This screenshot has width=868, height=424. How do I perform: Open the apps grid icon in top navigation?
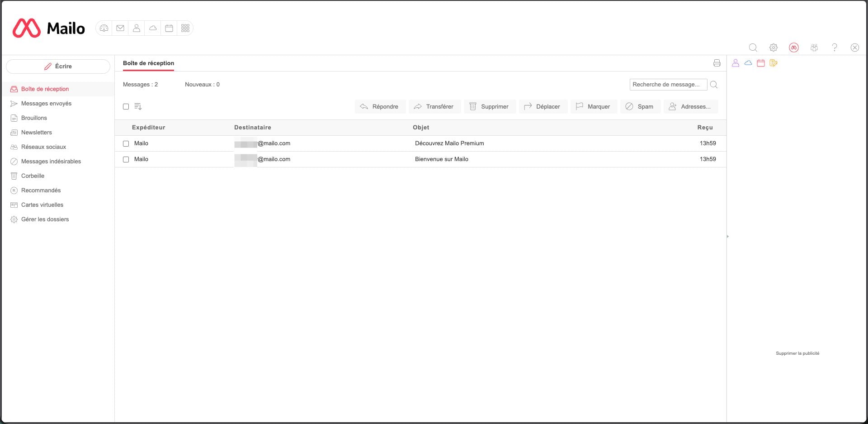pyautogui.click(x=185, y=28)
